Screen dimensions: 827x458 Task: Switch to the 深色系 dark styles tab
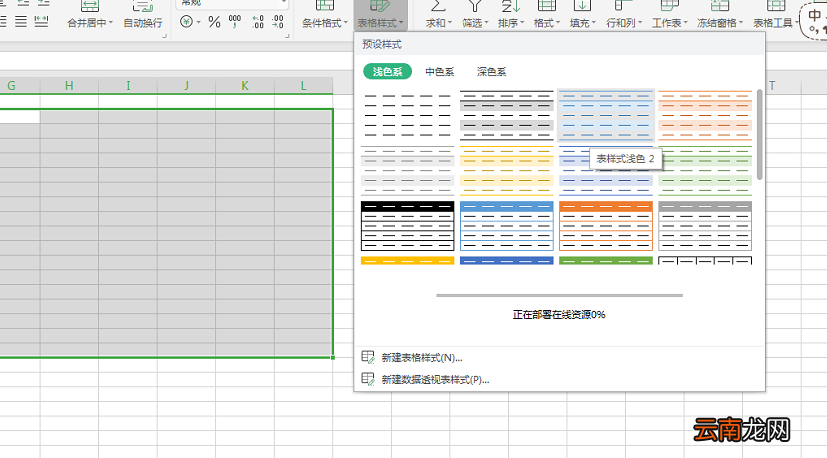pos(492,71)
